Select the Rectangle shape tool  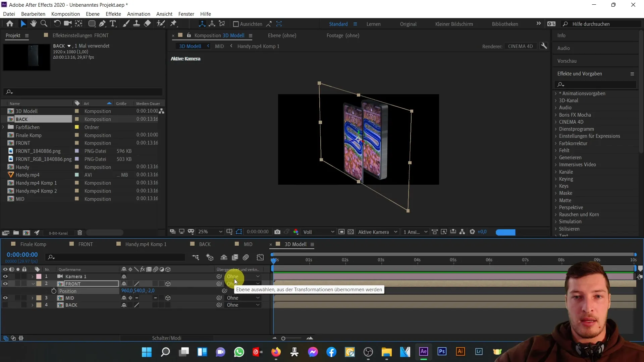[x=92, y=24]
